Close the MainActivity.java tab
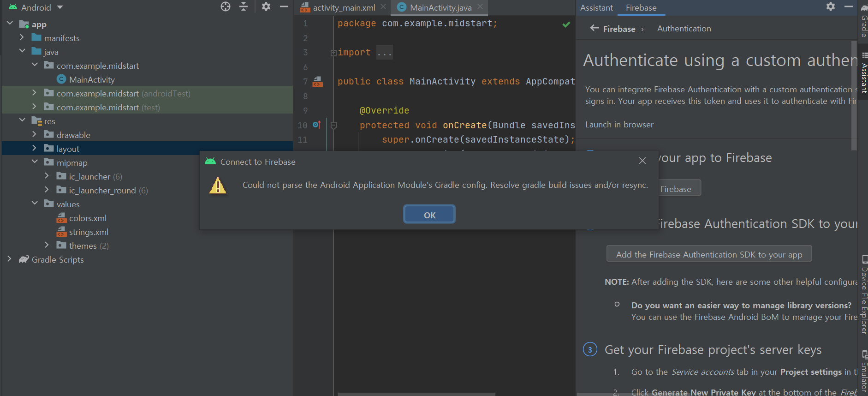 (480, 6)
